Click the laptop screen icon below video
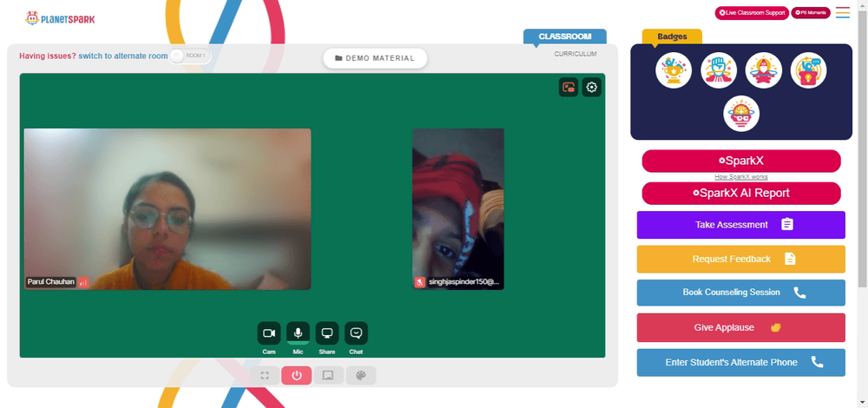This screenshot has width=868, height=408. click(328, 375)
